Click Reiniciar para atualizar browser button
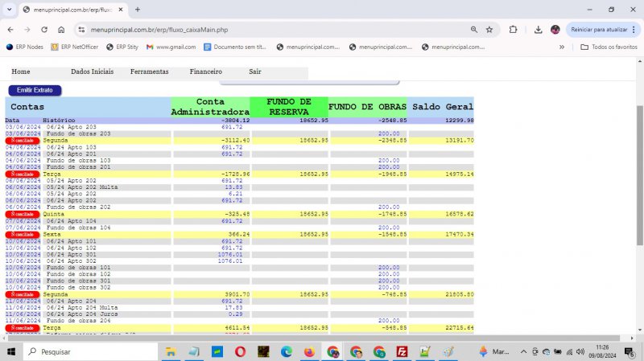 (x=601, y=30)
